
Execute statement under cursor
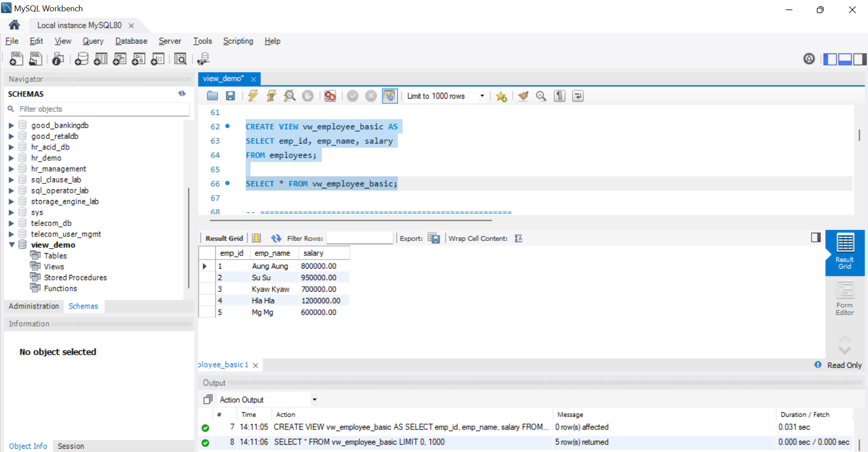pos(271,96)
